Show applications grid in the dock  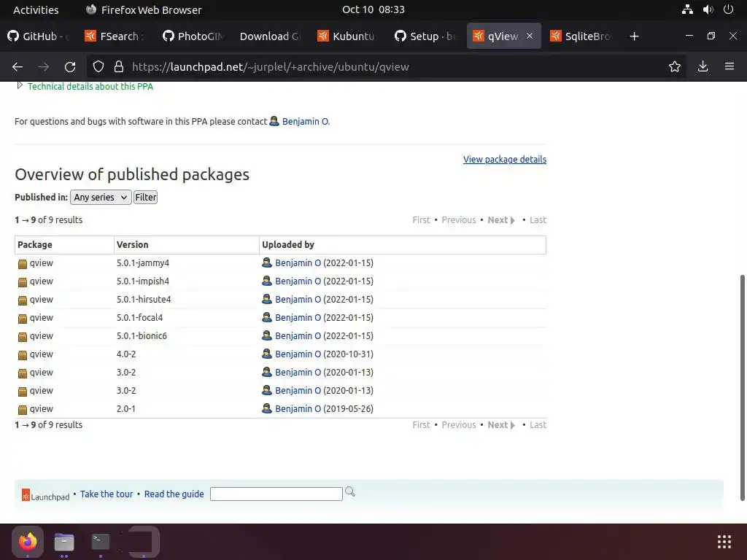click(x=724, y=542)
